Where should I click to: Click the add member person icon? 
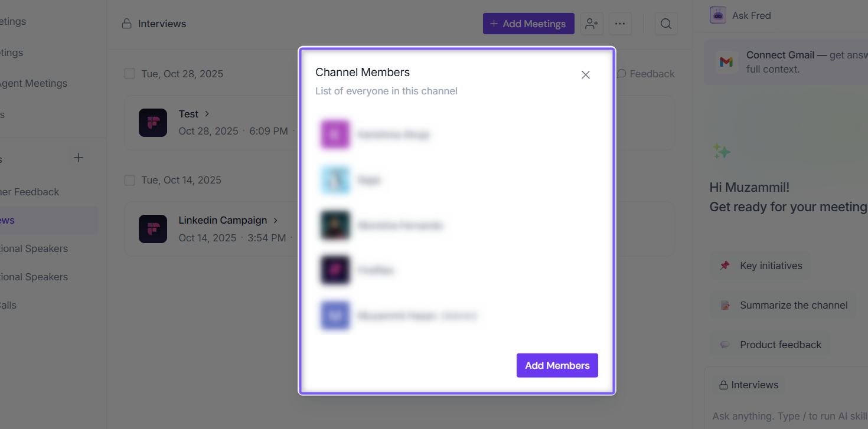pyautogui.click(x=592, y=24)
